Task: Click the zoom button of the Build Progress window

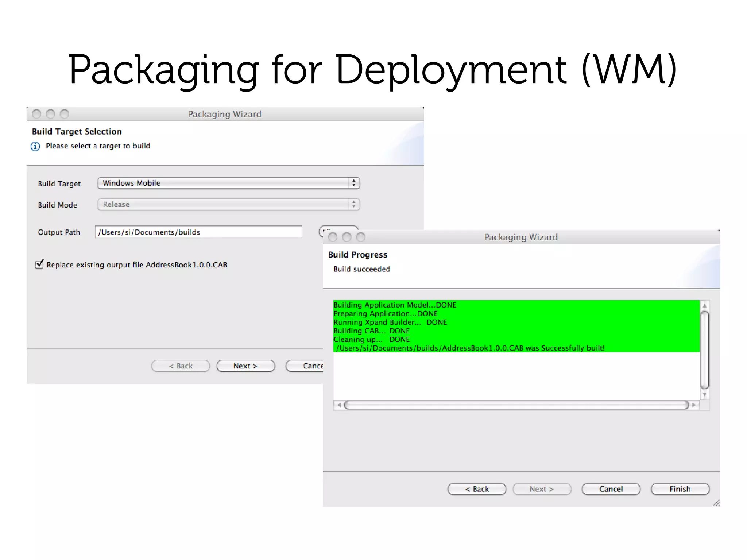Action: pyautogui.click(x=360, y=237)
